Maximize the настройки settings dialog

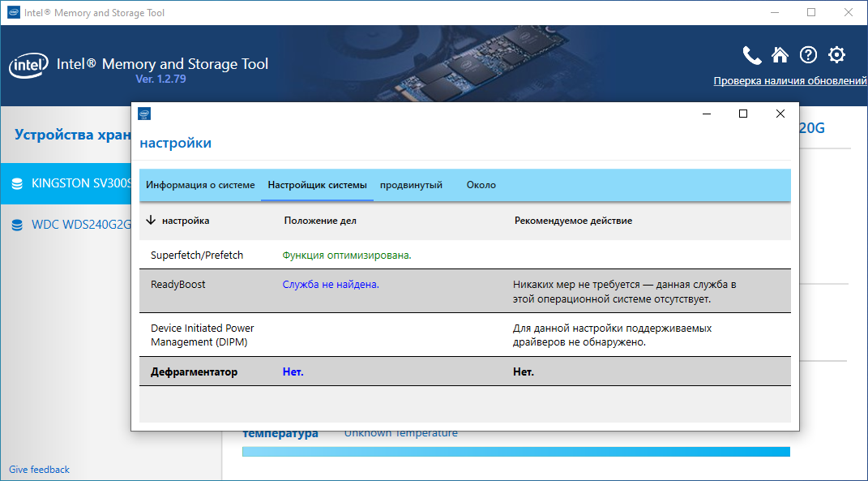click(743, 114)
